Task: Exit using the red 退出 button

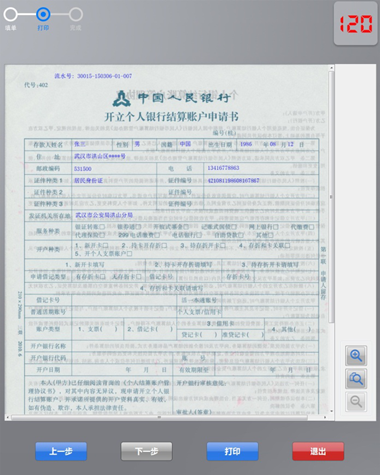Action: pos(318,451)
